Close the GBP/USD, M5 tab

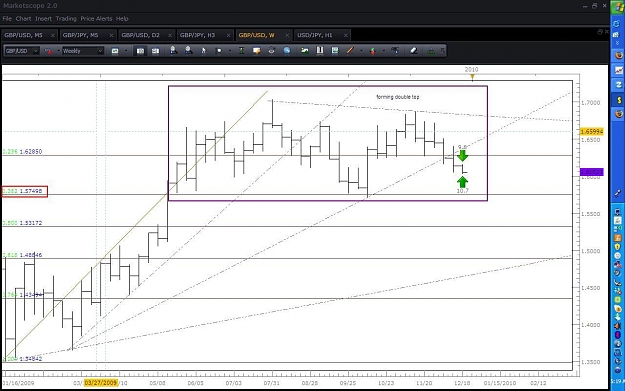53,35
